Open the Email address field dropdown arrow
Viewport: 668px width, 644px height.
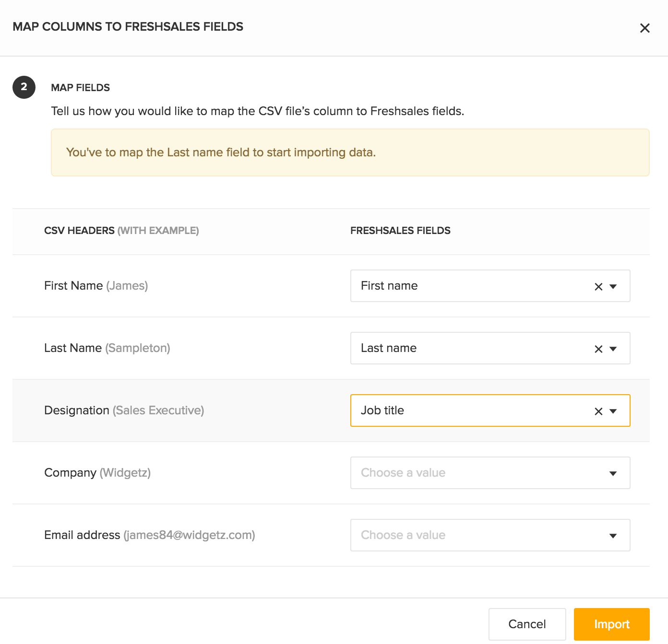(x=613, y=536)
